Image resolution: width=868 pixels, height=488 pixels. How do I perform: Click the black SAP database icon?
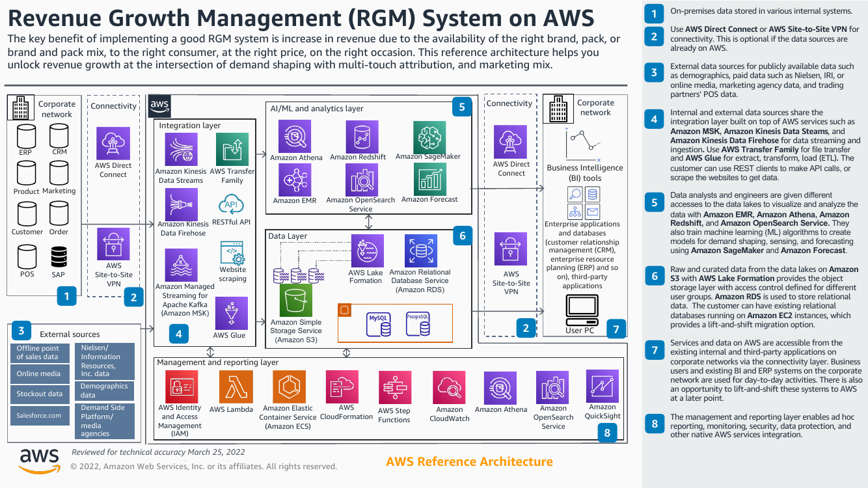tap(59, 257)
